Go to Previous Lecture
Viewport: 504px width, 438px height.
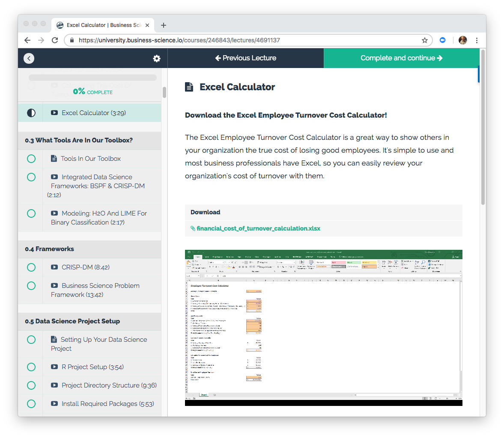pyautogui.click(x=245, y=58)
